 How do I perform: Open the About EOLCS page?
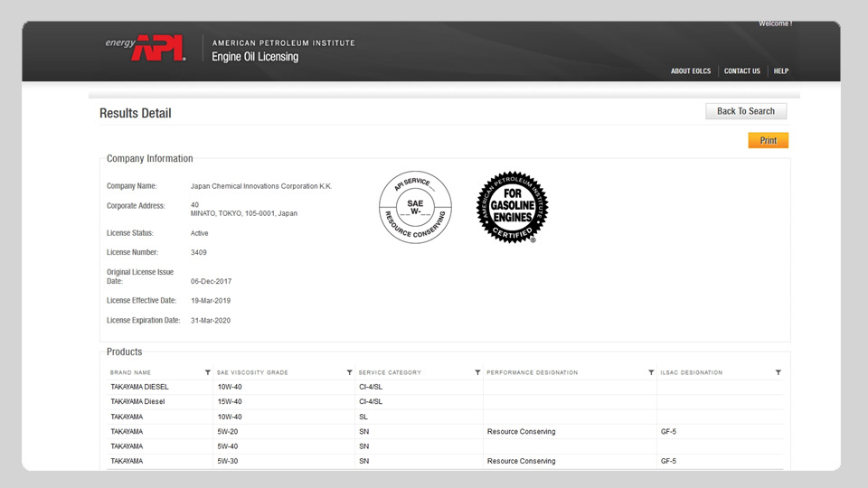(x=690, y=70)
